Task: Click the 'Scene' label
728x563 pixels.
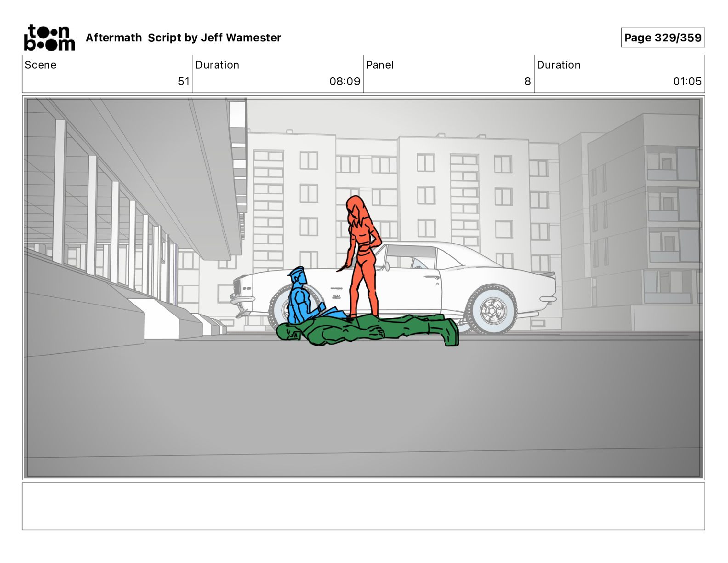Action: click(x=40, y=65)
